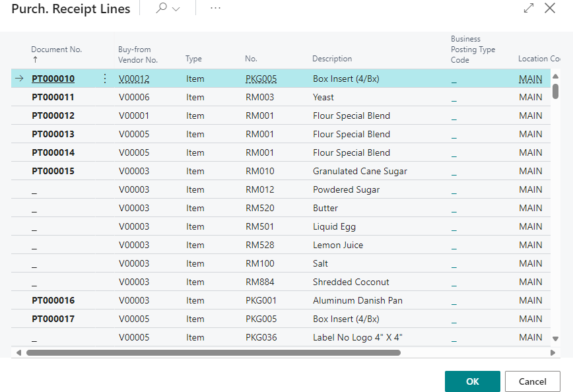Click horizontal scrollbar left arrow
The height and width of the screenshot is (392, 573).
point(18,352)
